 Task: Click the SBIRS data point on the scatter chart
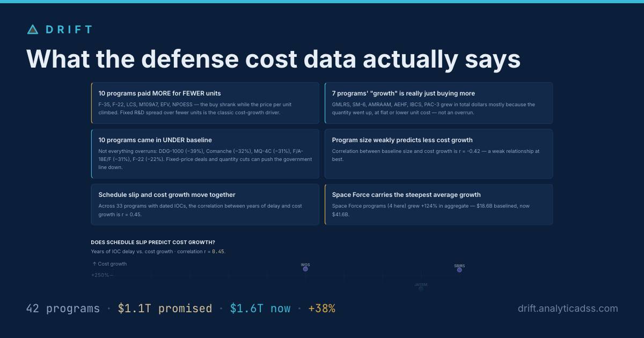point(459,270)
